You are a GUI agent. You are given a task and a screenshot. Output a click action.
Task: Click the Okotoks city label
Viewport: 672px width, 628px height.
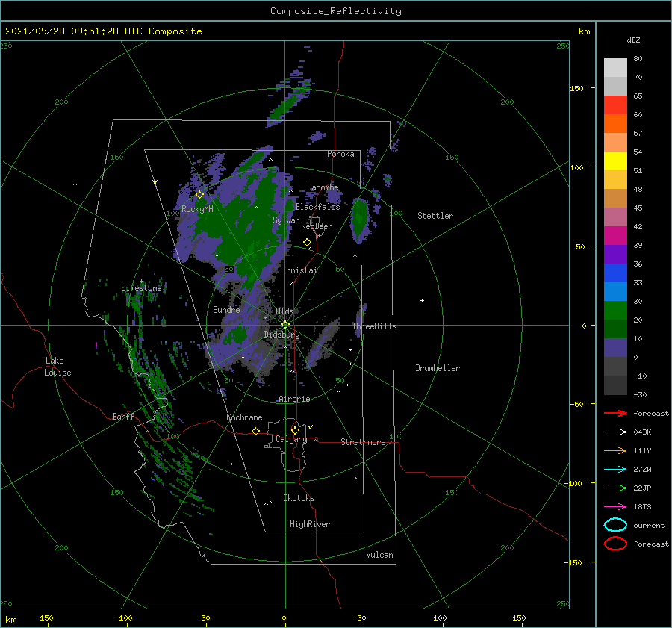[299, 498]
